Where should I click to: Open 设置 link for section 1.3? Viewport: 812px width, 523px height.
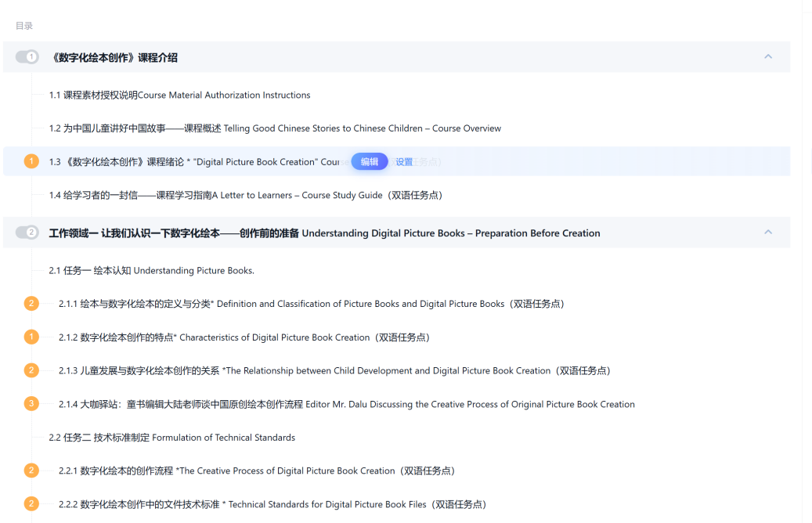click(x=404, y=162)
